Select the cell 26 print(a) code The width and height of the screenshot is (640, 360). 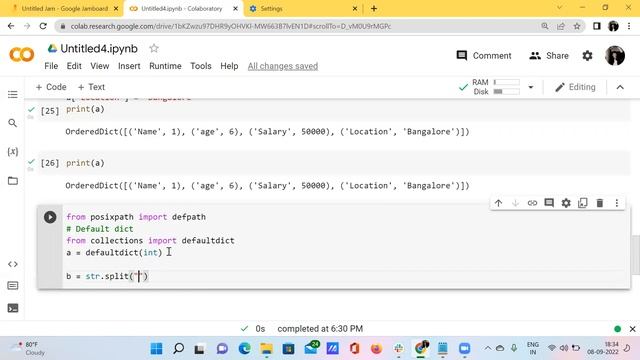pos(85,163)
